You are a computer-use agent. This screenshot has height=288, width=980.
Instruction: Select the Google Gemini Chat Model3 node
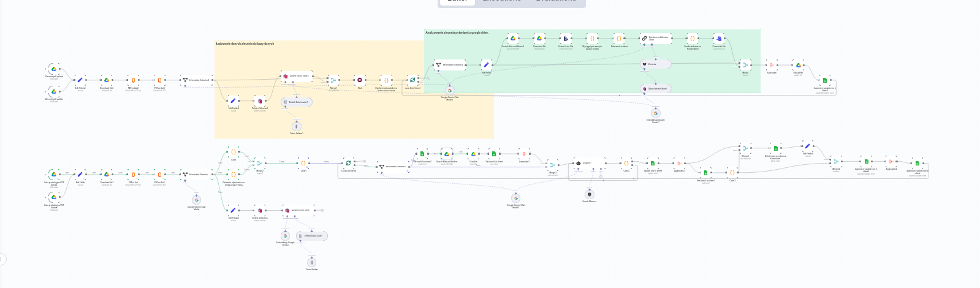click(x=449, y=90)
